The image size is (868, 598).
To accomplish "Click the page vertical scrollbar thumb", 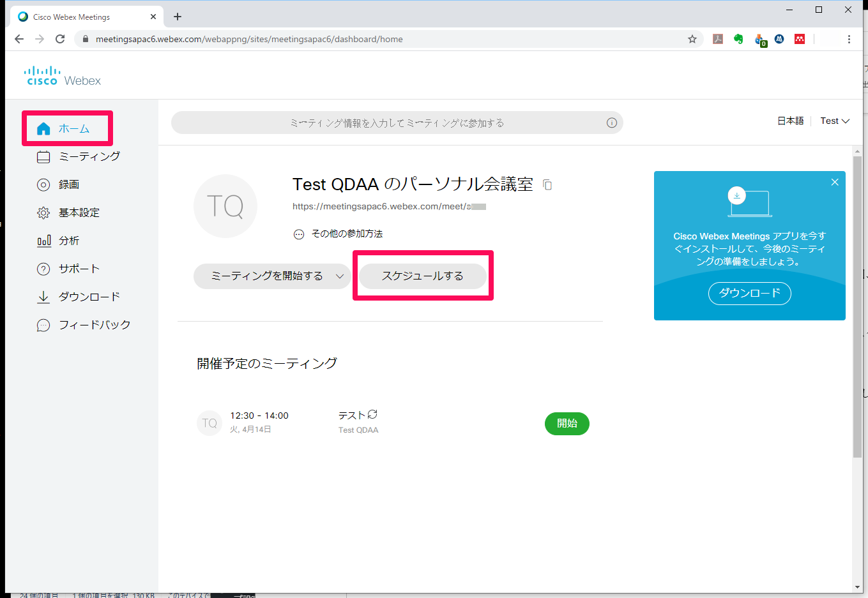I will tap(857, 306).
